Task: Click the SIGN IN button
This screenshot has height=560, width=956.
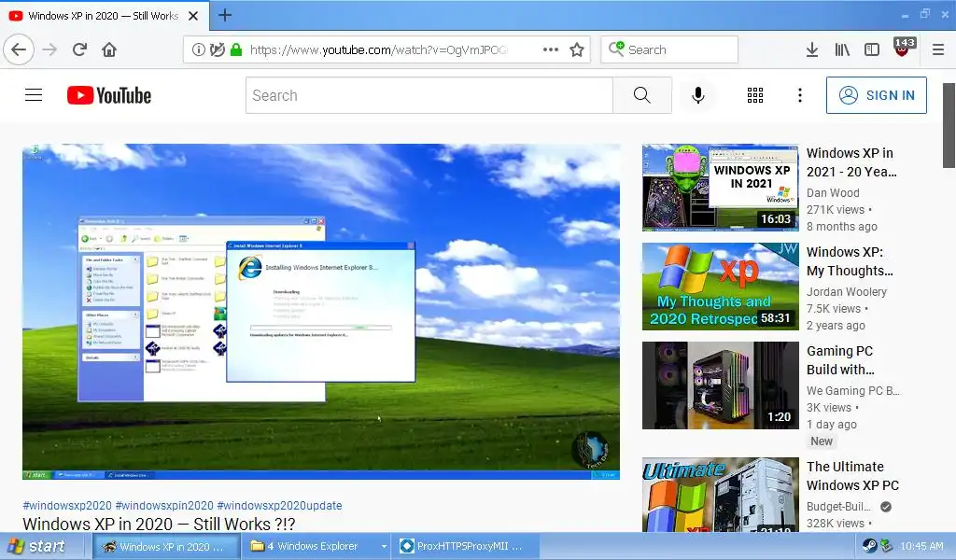Action: (876, 95)
